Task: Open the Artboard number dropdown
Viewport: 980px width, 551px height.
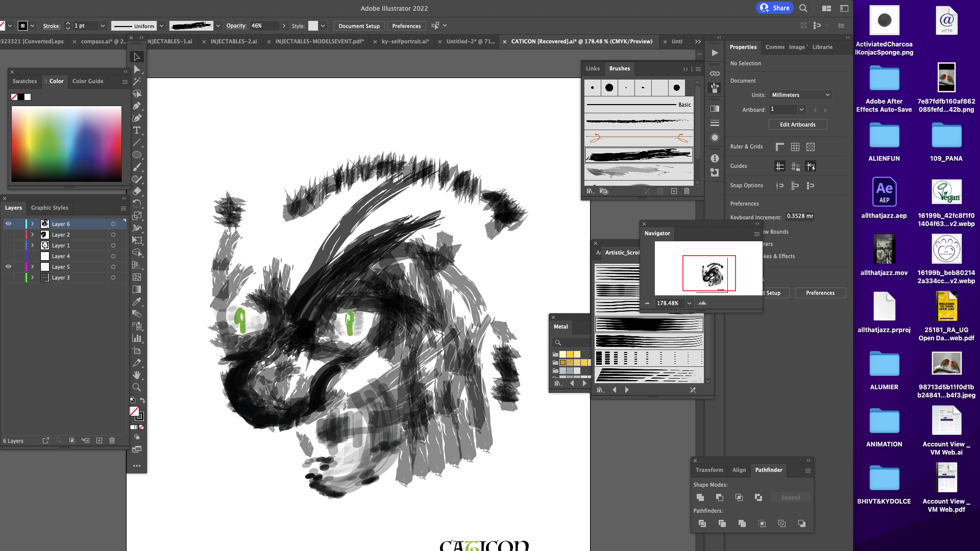Action: (801, 109)
